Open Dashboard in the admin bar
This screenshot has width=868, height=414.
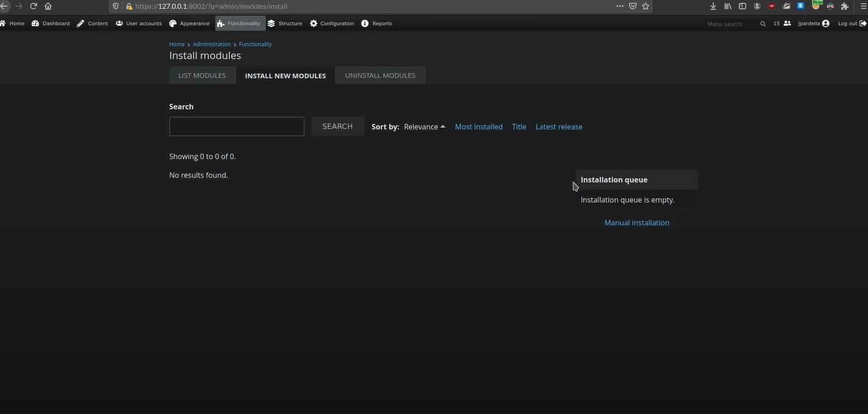pyautogui.click(x=51, y=23)
